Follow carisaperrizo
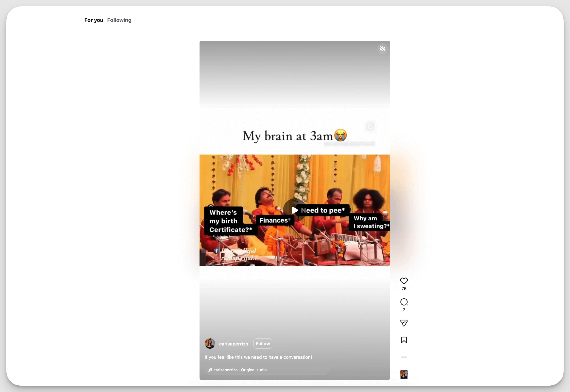Image resolution: width=570 pixels, height=392 pixels. [262, 343]
